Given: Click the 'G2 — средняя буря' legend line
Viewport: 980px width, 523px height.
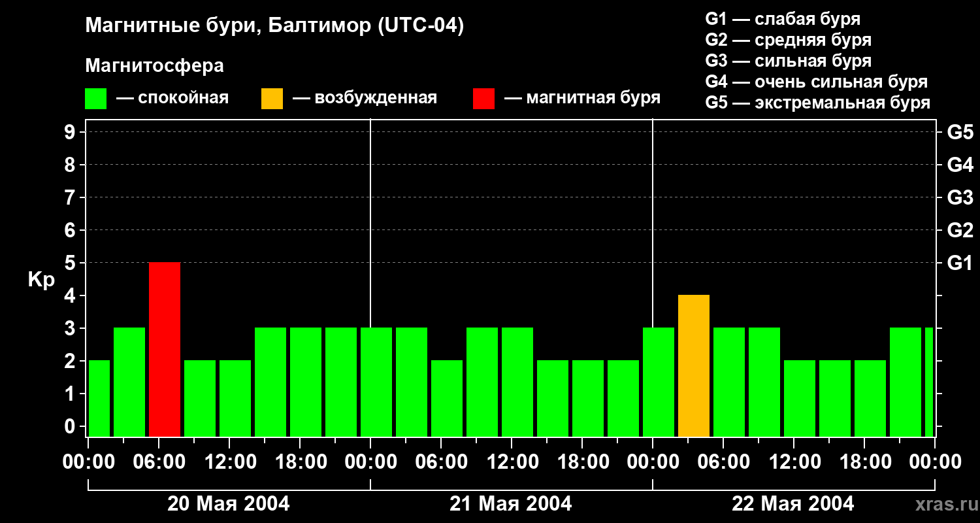Looking at the screenshot, I should (788, 40).
